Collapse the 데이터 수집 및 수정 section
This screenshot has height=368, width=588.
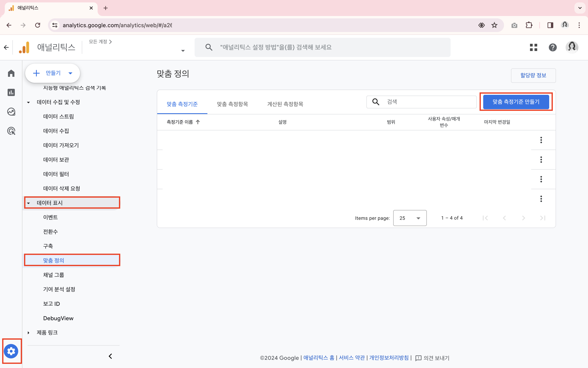click(x=28, y=102)
